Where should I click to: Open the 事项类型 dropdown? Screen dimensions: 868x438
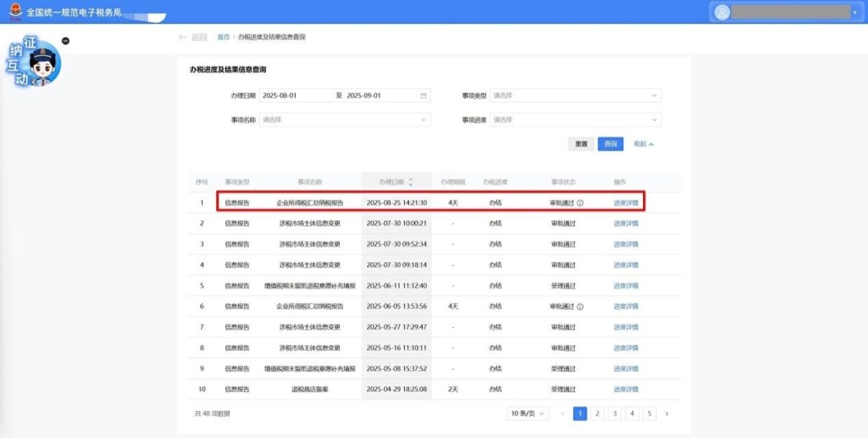click(x=576, y=96)
